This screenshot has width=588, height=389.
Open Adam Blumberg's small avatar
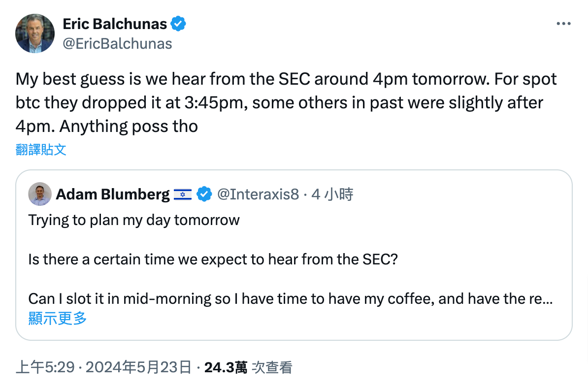[x=40, y=194]
